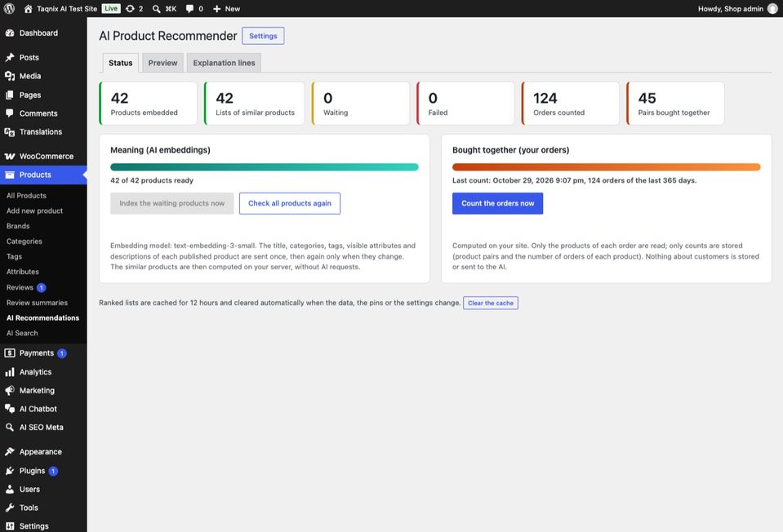The height and width of the screenshot is (532, 783).
Task: Click the Media icon in sidebar
Action: point(10,76)
